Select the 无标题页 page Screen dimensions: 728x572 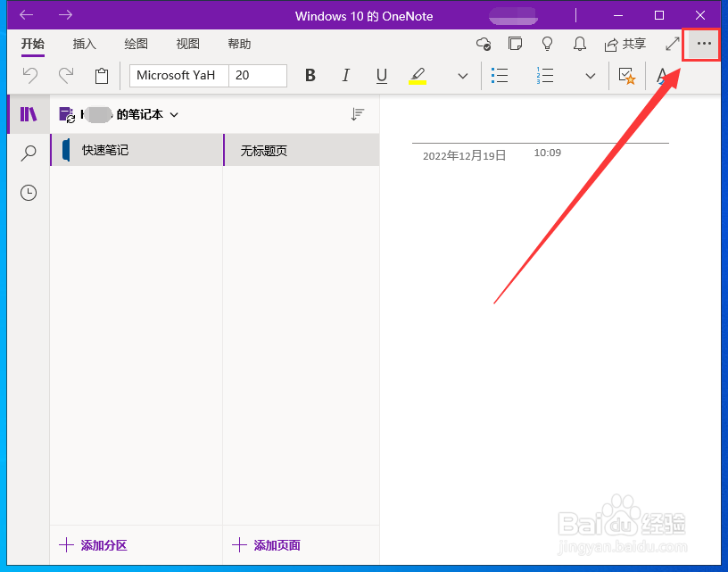click(302, 150)
